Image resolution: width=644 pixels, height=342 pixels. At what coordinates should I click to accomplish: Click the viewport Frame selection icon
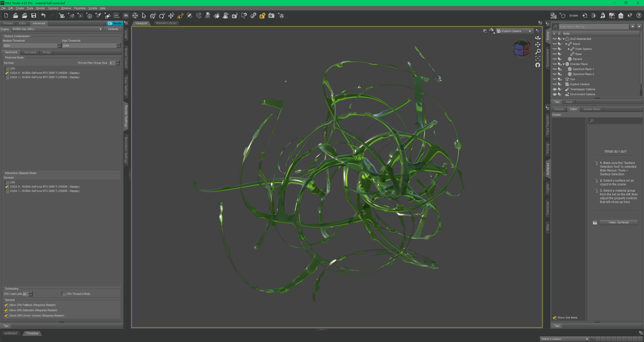(538, 58)
